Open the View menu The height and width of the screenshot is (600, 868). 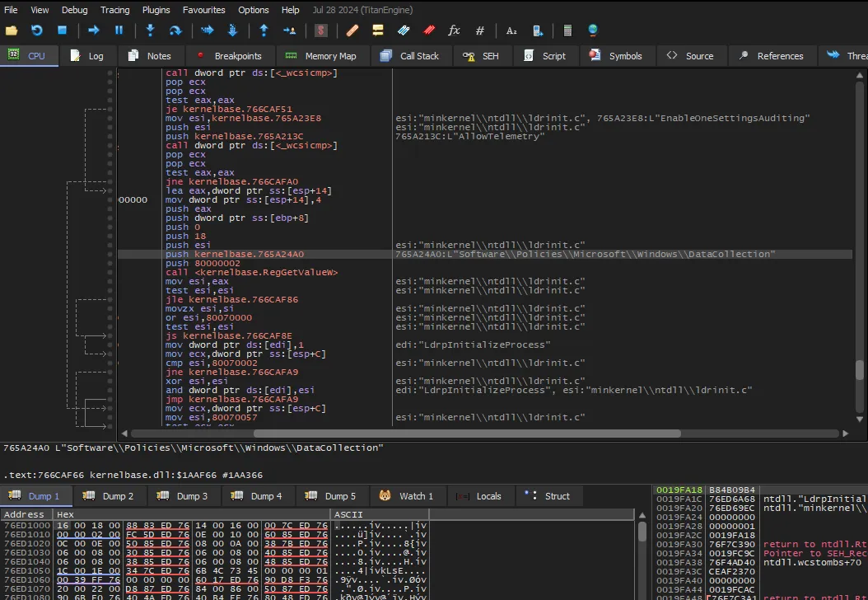pos(40,10)
